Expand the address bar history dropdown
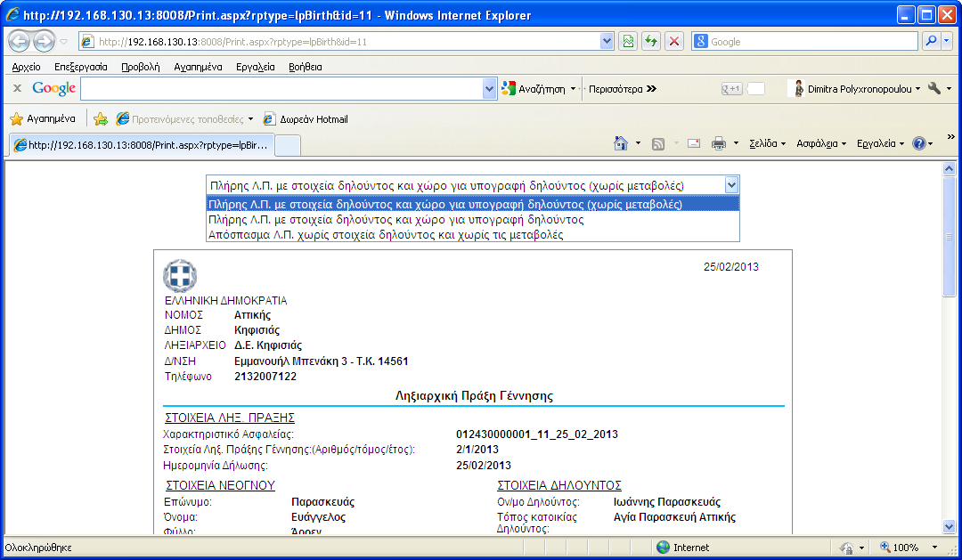This screenshot has width=962, height=560. tap(607, 42)
